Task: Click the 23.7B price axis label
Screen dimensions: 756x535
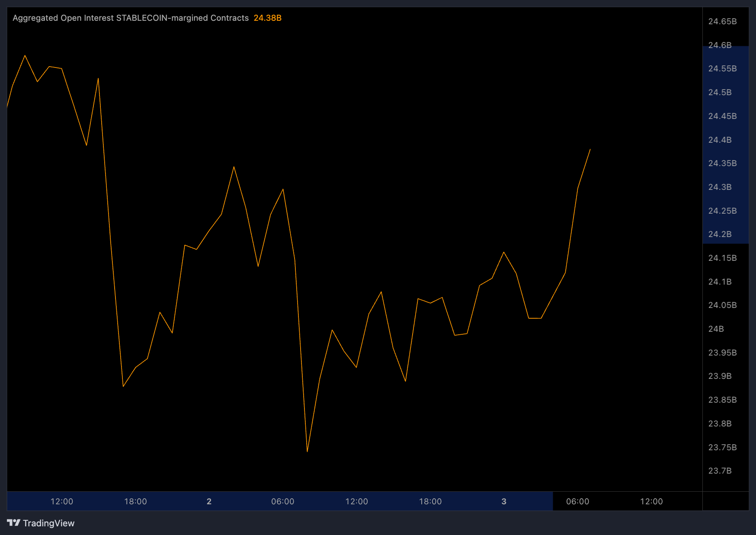Action: coord(720,471)
